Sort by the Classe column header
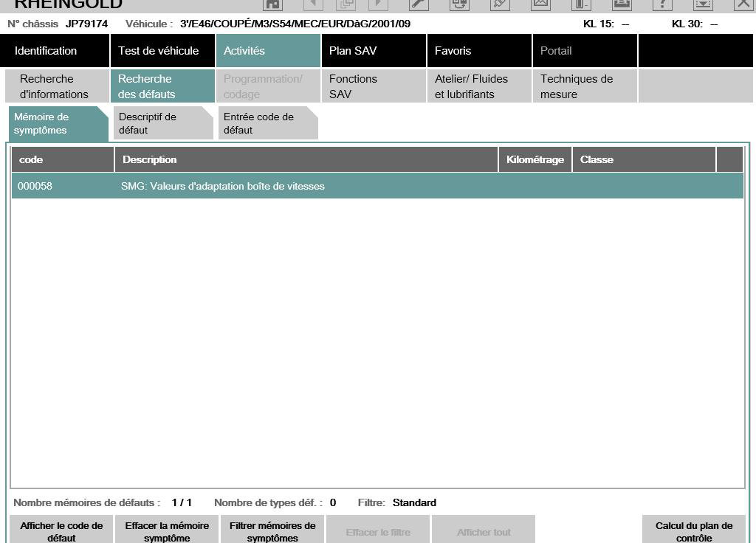This screenshot has width=756, height=543. 644,159
